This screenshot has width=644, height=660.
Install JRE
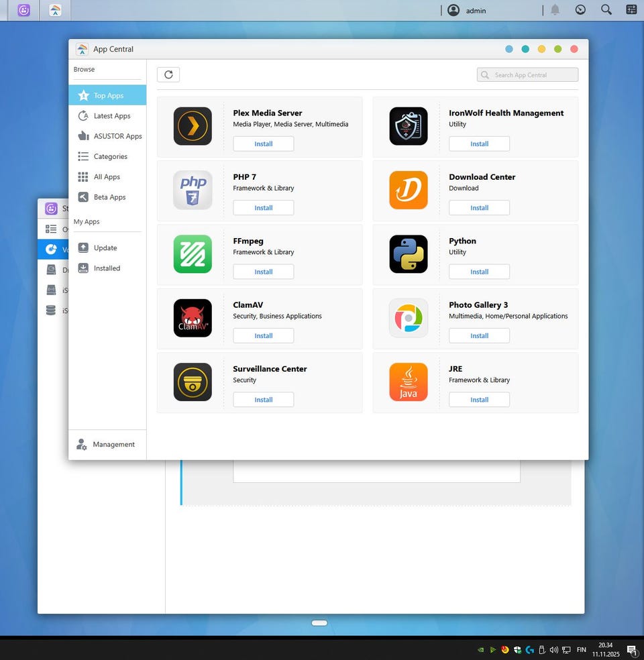tap(480, 400)
